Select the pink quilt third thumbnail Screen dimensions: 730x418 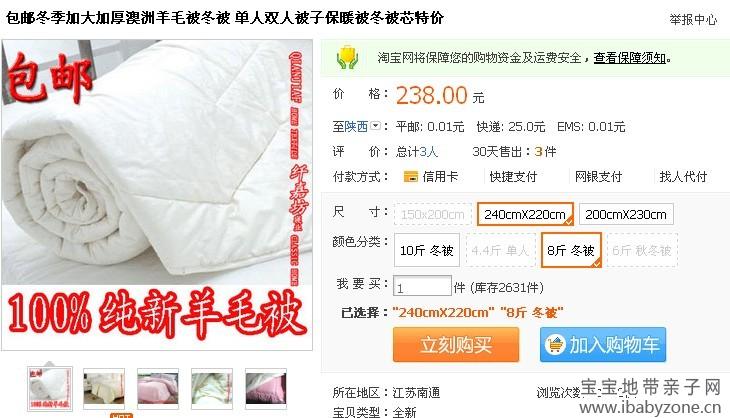click(158, 389)
